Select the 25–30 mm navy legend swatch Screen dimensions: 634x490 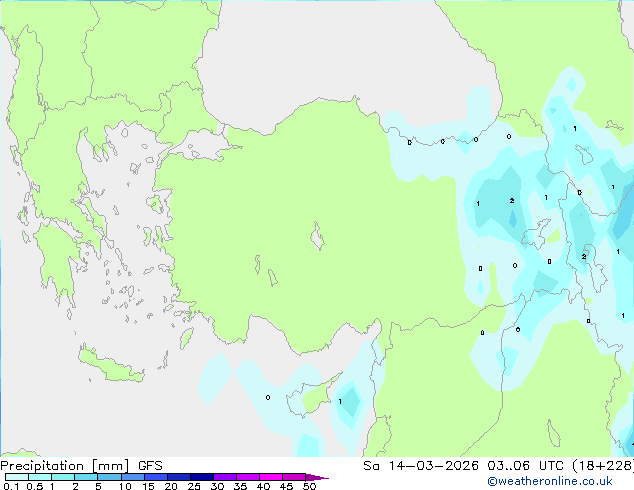click(x=202, y=477)
